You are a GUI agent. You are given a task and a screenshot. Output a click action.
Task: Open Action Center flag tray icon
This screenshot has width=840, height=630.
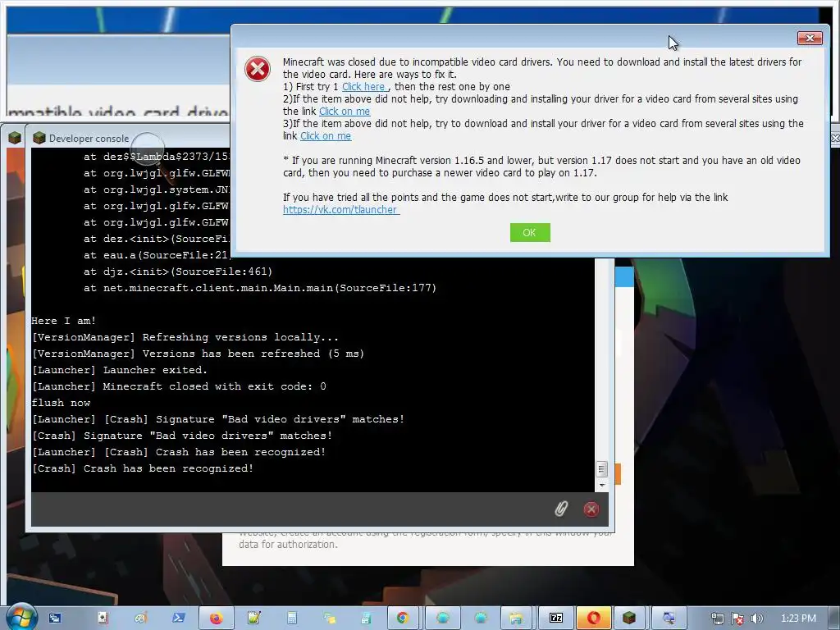point(737,619)
